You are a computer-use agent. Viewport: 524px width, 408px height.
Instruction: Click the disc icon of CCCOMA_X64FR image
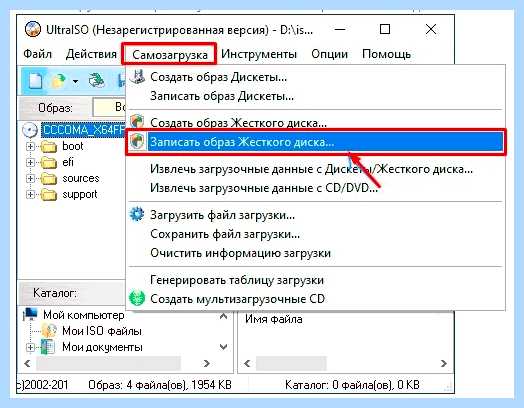tap(30, 130)
